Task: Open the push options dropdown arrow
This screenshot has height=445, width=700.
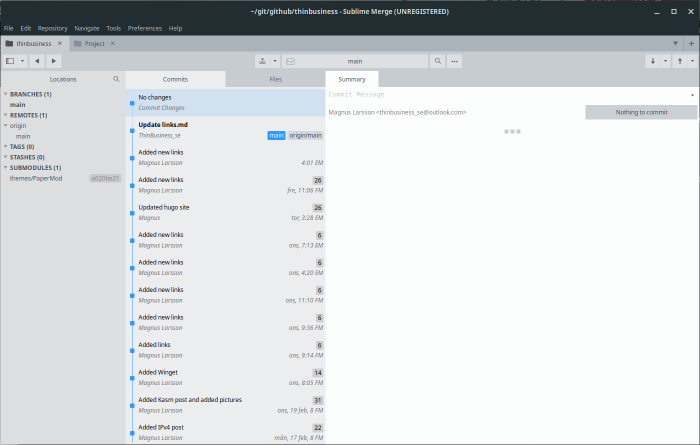Action: 692,61
